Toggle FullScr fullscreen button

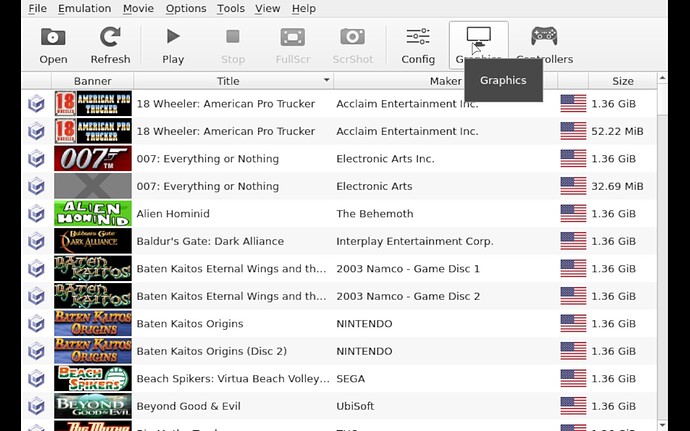[293, 46]
